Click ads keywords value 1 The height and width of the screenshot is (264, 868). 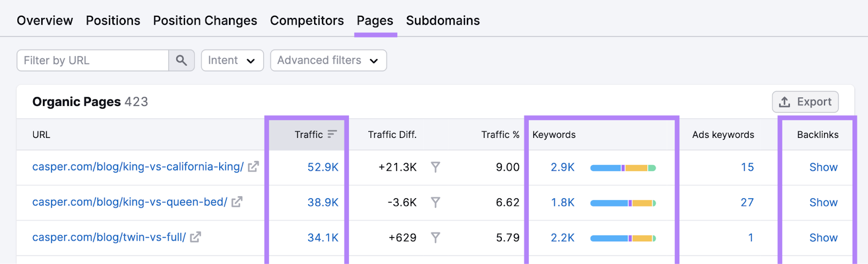pos(751,238)
